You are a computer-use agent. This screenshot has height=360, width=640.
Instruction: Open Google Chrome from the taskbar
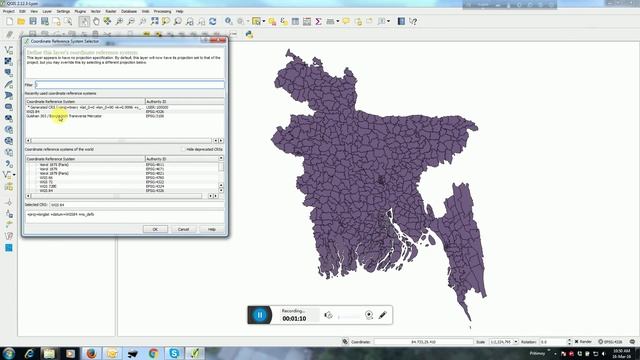pos(153,353)
